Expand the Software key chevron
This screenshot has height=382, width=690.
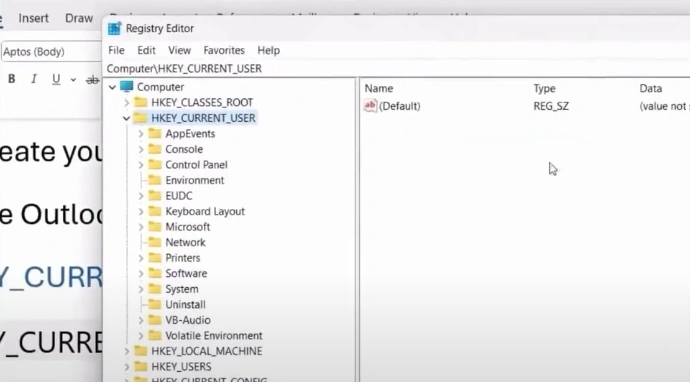141,274
